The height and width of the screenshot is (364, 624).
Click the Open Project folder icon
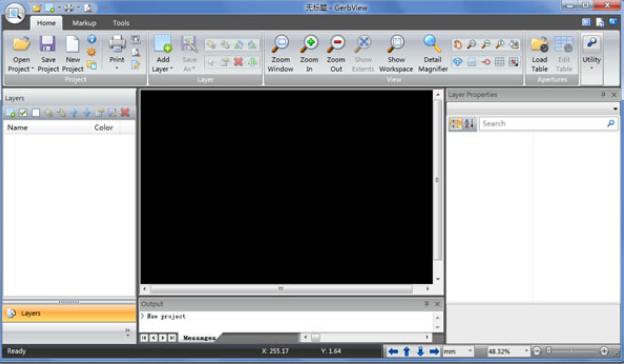click(21, 44)
